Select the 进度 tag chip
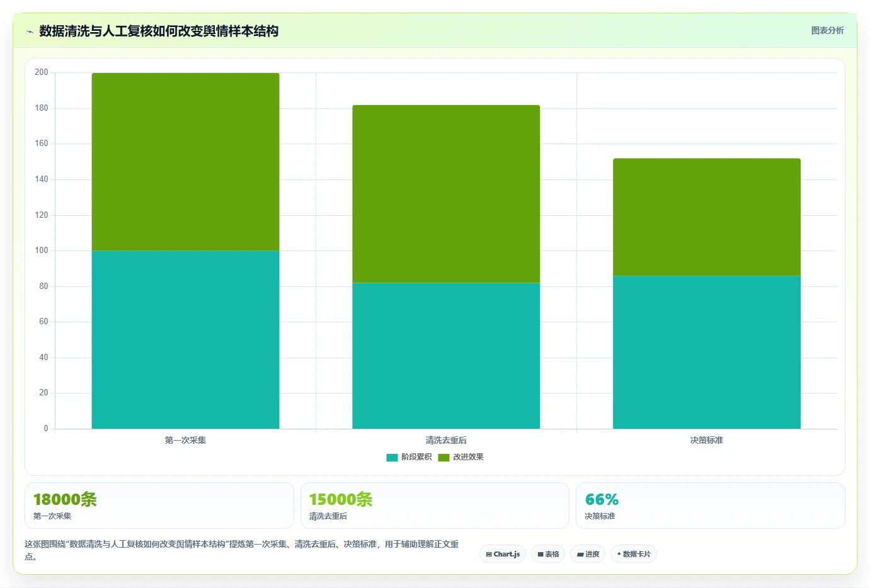The height and width of the screenshot is (588, 870). (588, 554)
